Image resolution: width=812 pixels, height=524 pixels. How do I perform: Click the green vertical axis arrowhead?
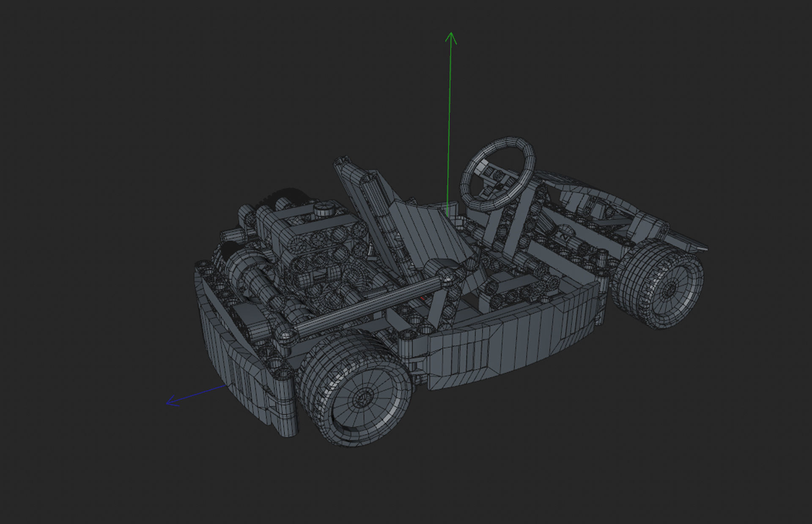tap(451, 38)
